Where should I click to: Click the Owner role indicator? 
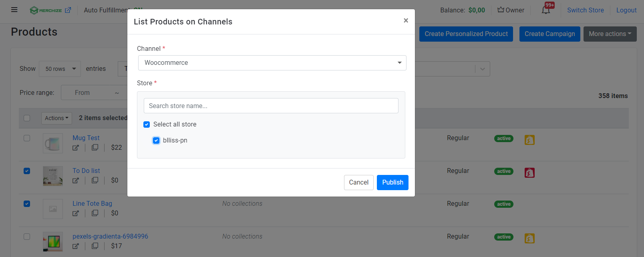(511, 10)
